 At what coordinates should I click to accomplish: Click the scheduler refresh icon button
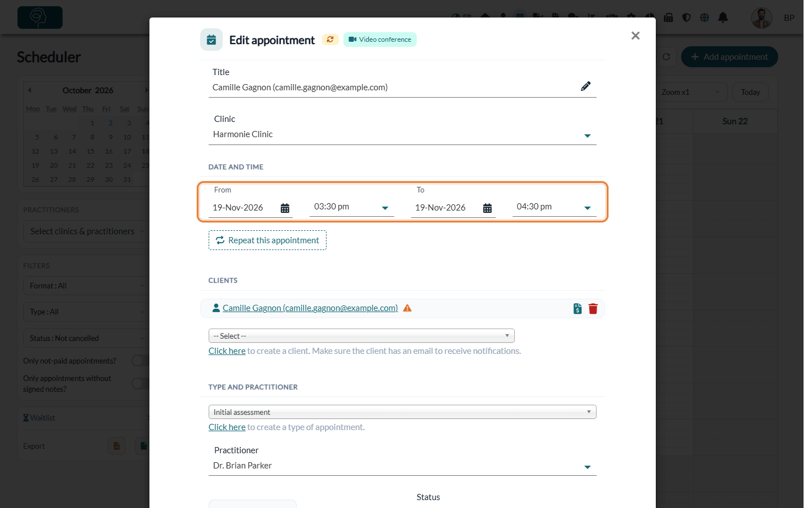[666, 57]
